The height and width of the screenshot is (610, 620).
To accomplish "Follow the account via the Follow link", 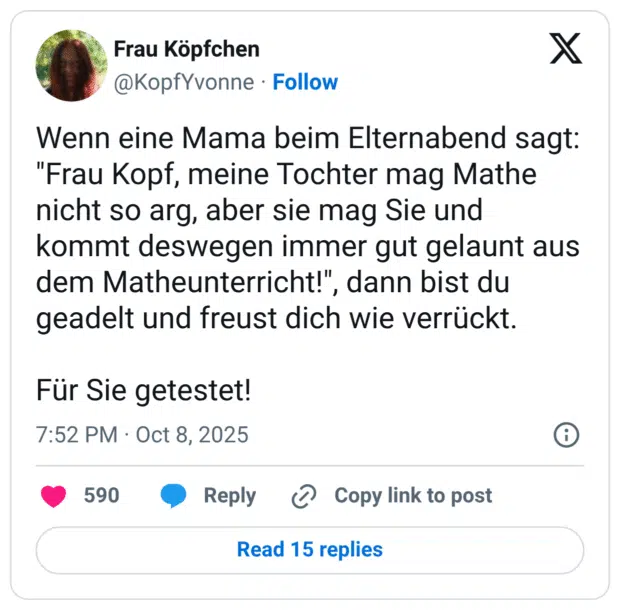I will click(305, 82).
